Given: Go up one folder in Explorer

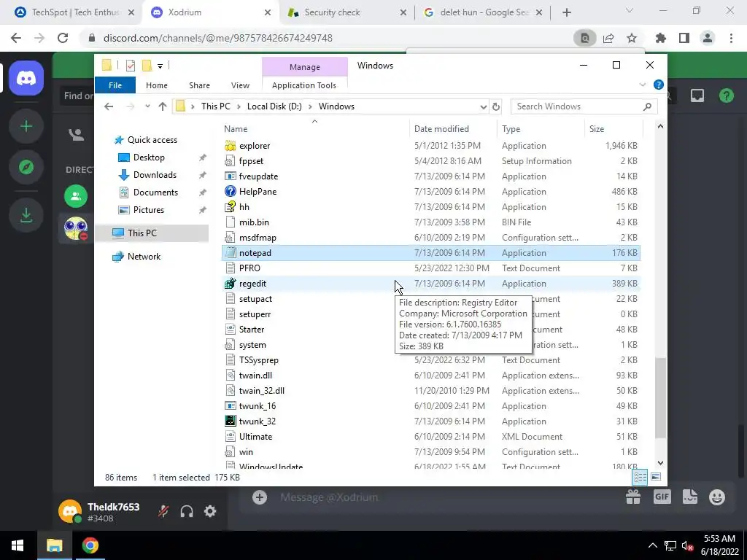Looking at the screenshot, I should [163, 106].
